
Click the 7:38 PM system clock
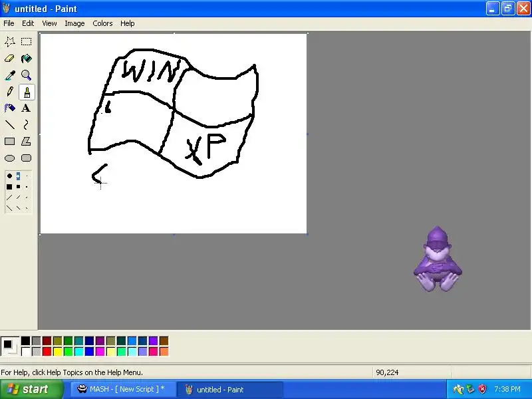(507, 389)
